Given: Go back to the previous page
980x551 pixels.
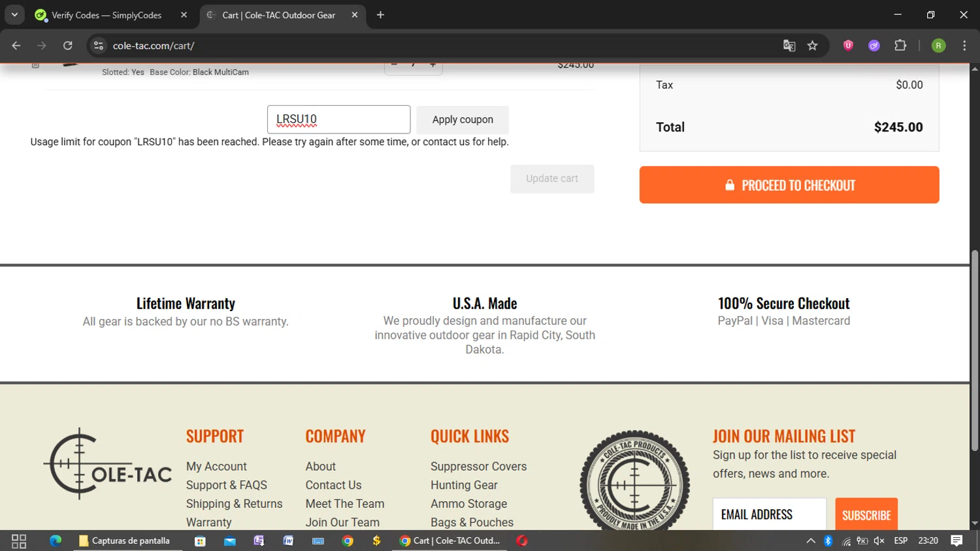Looking at the screenshot, I should pos(16,46).
